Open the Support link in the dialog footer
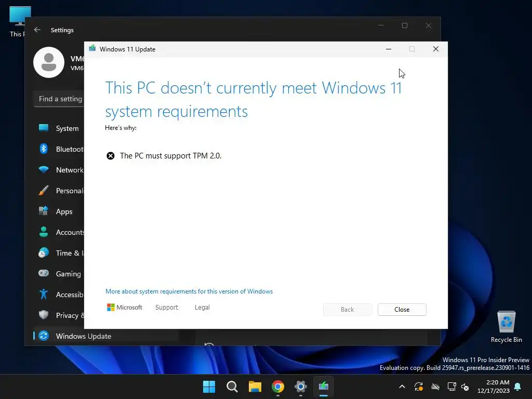Image resolution: width=532 pixels, height=399 pixels. click(167, 308)
